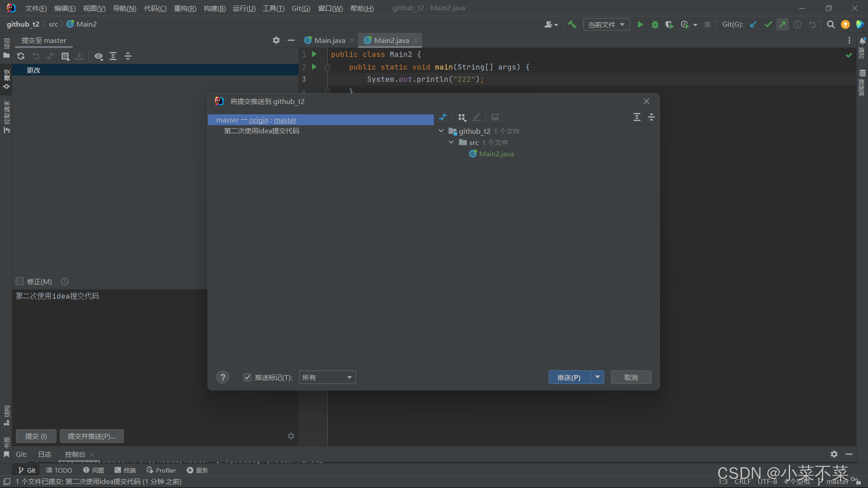The image size is (868, 488).
Task: Click the Debug bug icon
Action: pos(655,24)
